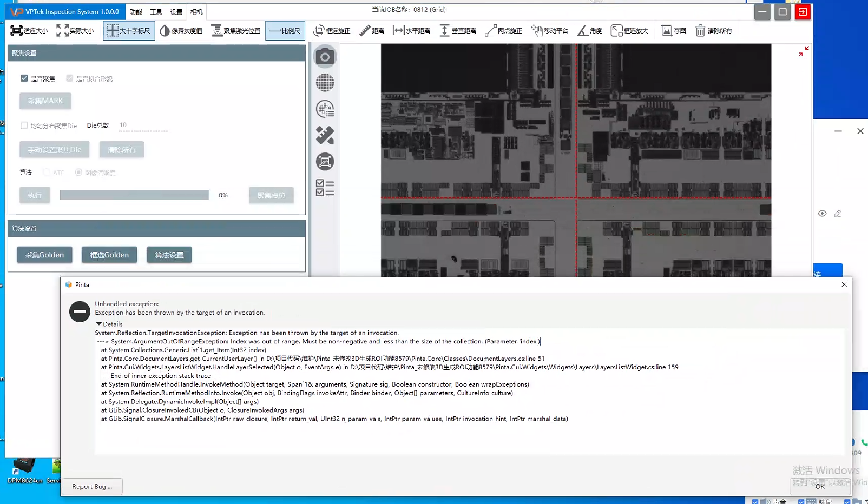Click 框选Golden button

(x=109, y=255)
